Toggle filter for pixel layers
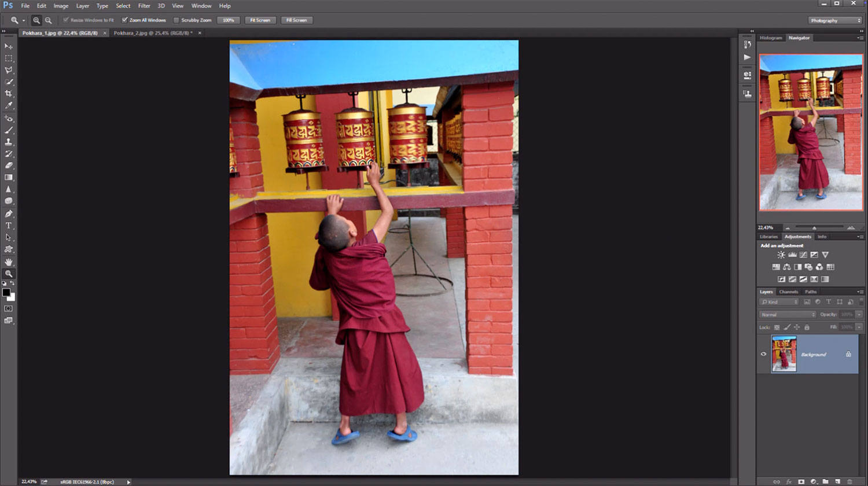 (807, 302)
